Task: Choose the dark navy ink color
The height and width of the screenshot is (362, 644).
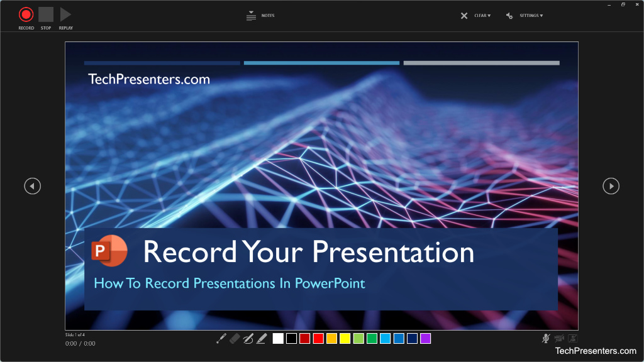Action: [x=412, y=339]
